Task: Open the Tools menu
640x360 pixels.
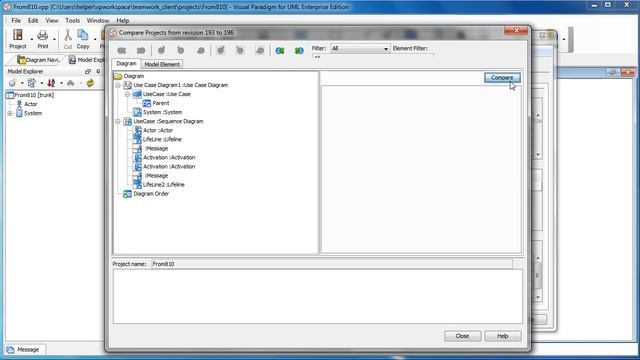Action: 73,20
